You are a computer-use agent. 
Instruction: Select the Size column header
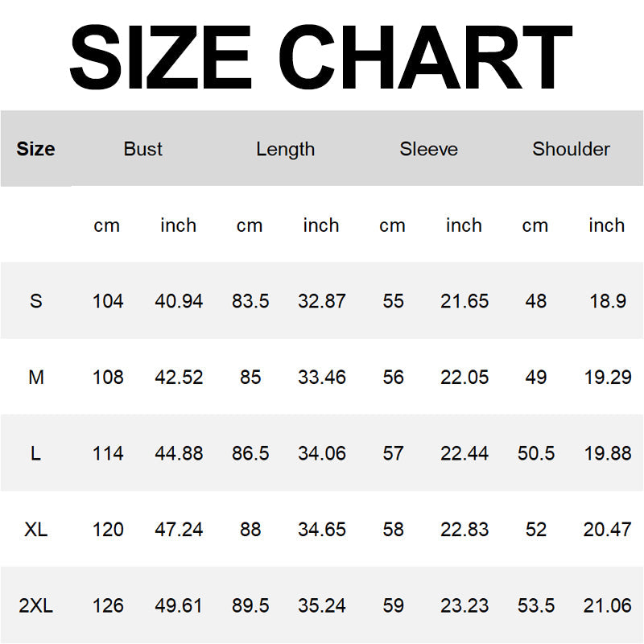[35, 149]
